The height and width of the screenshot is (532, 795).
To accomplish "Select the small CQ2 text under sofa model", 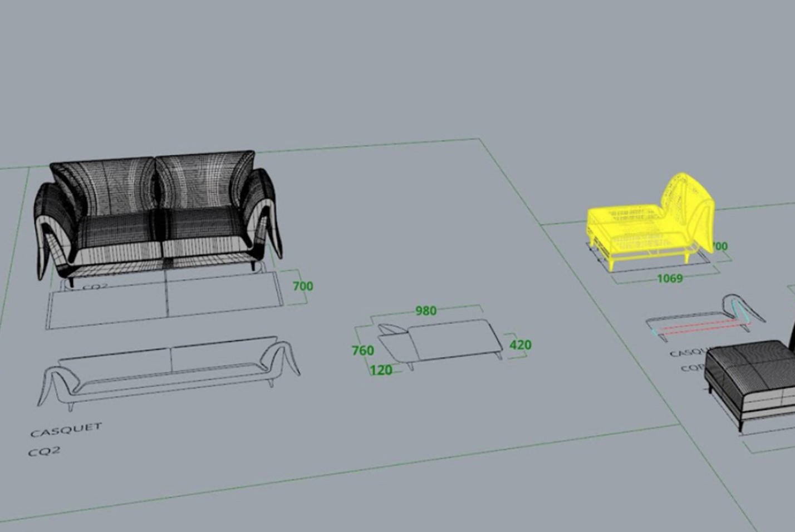I will coord(95,287).
